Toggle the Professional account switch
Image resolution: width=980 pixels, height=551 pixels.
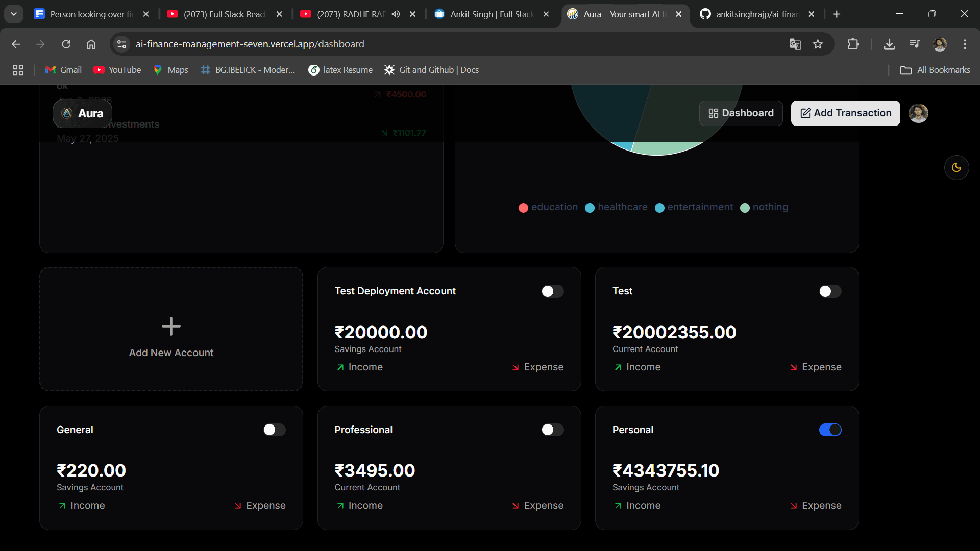[552, 430]
